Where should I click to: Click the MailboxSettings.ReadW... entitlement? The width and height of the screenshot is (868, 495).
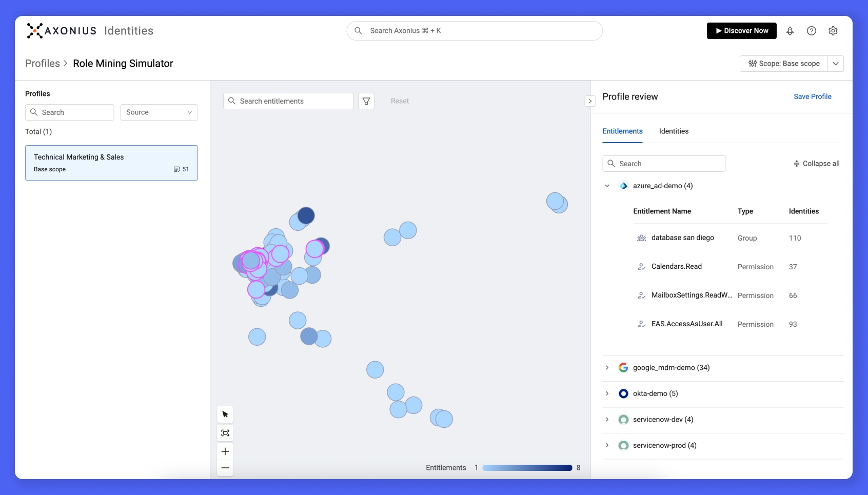click(x=692, y=295)
